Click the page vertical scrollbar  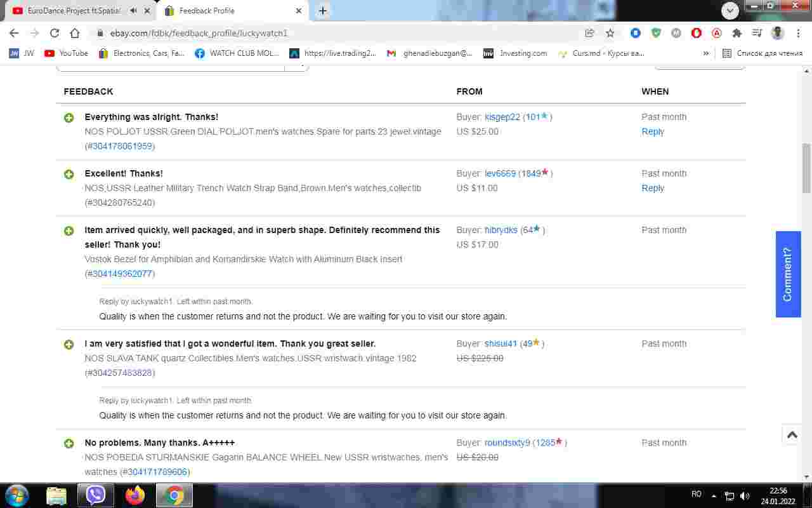click(x=806, y=168)
